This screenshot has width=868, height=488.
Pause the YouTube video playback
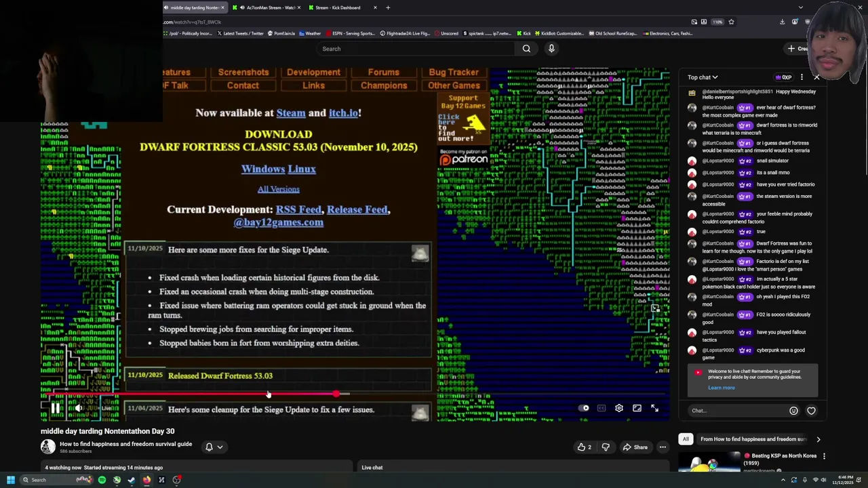coord(56,408)
